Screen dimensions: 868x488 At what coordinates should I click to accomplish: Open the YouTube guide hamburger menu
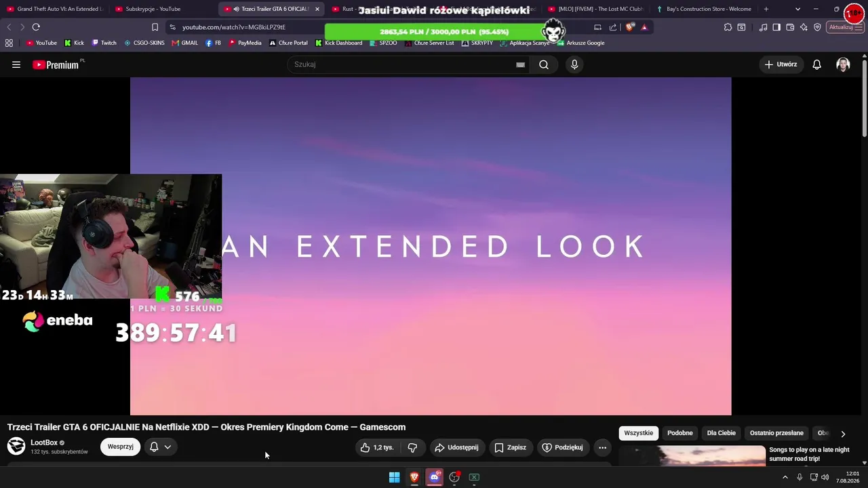click(16, 64)
